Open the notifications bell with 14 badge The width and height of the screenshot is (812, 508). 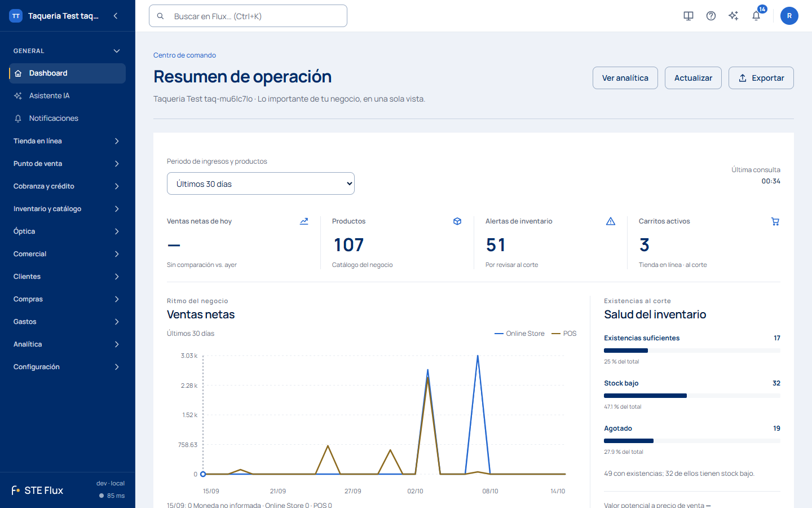click(x=756, y=16)
